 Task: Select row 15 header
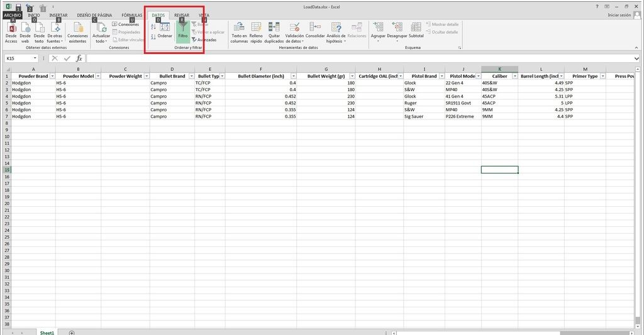coord(6,170)
